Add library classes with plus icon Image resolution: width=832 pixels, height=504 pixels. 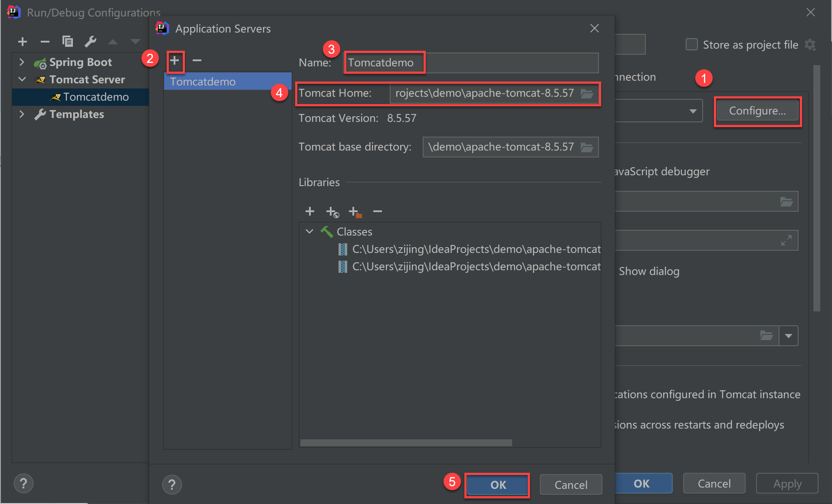(310, 211)
